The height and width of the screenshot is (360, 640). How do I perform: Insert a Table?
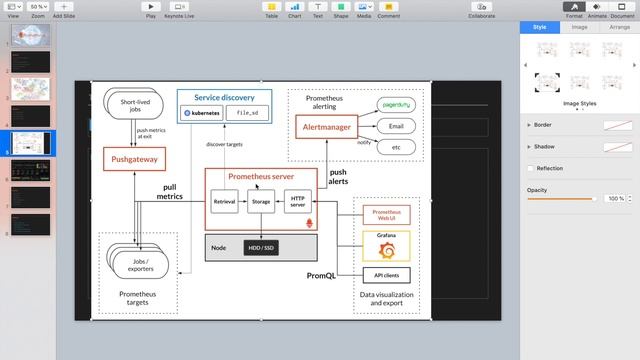pos(271,7)
